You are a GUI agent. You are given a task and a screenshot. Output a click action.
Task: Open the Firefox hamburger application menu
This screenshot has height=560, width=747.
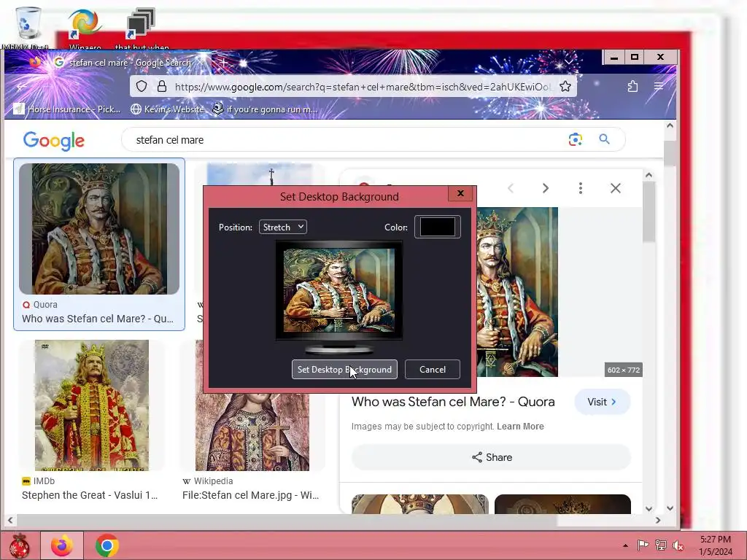pos(659,86)
